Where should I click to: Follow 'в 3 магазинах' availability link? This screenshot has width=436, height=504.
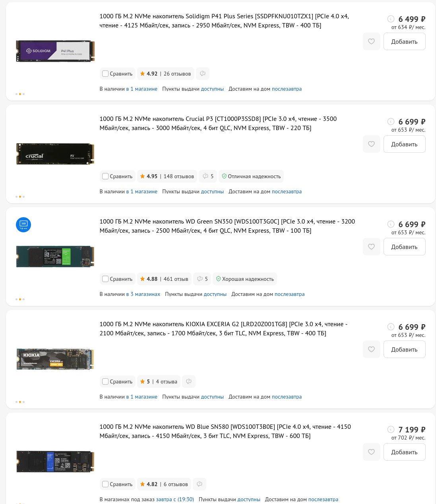tap(143, 294)
